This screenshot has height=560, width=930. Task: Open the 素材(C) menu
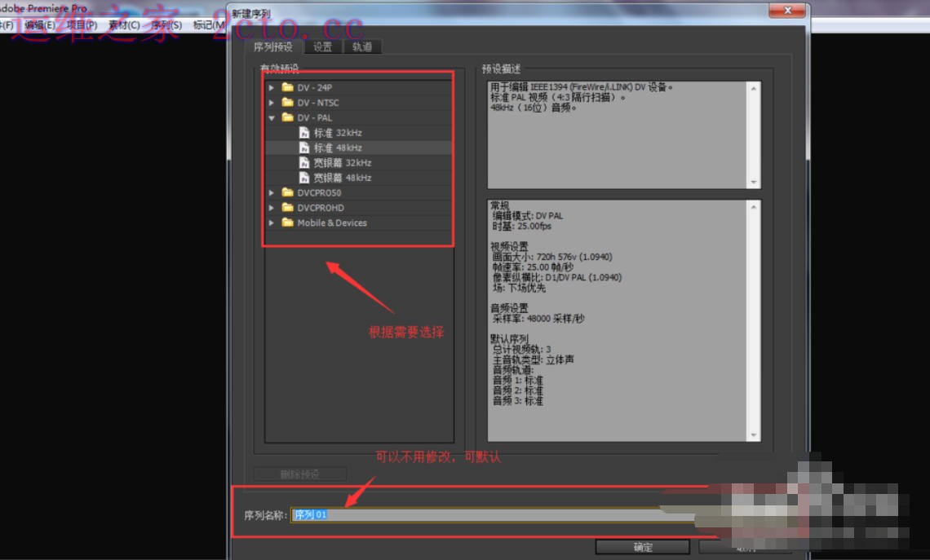[x=124, y=25]
